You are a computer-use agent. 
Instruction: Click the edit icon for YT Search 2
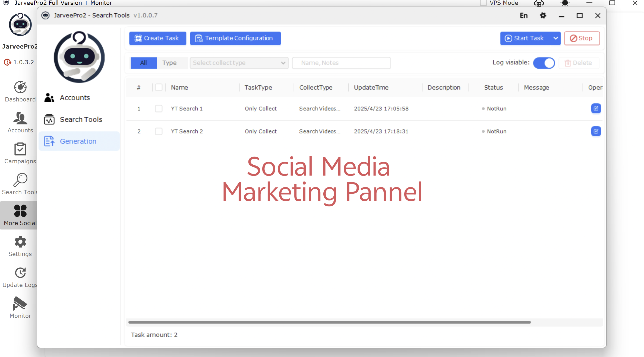pos(596,131)
